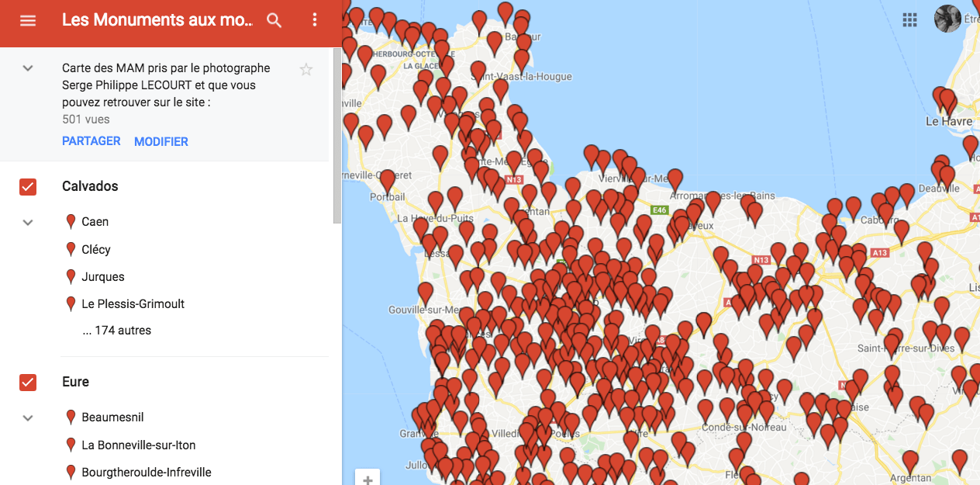Image resolution: width=980 pixels, height=485 pixels.
Task: Click the pin icon beside Caen
Action: pyautogui.click(x=71, y=222)
